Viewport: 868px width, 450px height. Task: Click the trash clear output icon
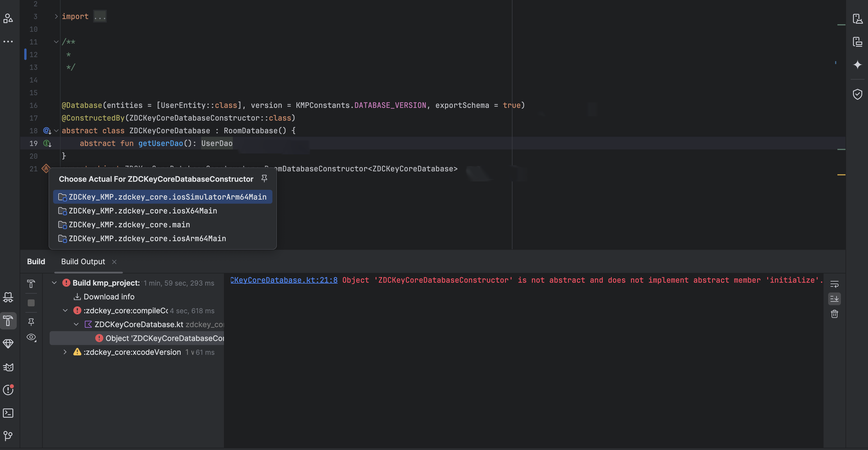pyautogui.click(x=834, y=314)
